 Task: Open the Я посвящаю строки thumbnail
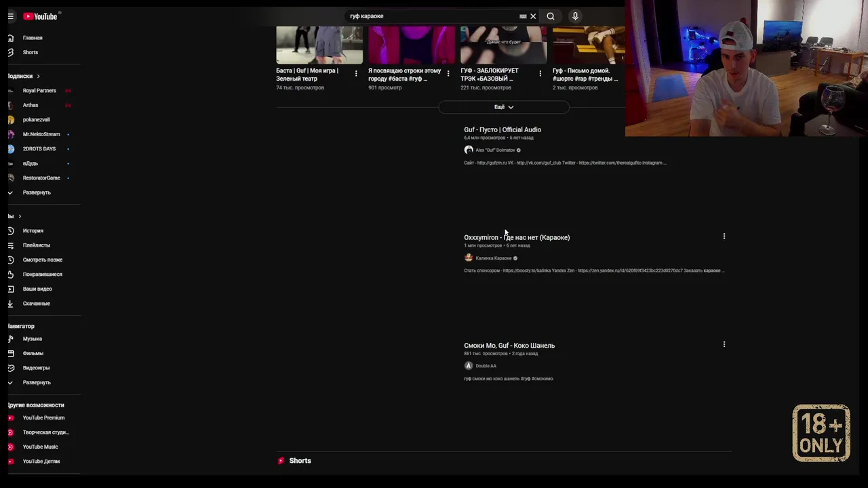pyautogui.click(x=412, y=45)
